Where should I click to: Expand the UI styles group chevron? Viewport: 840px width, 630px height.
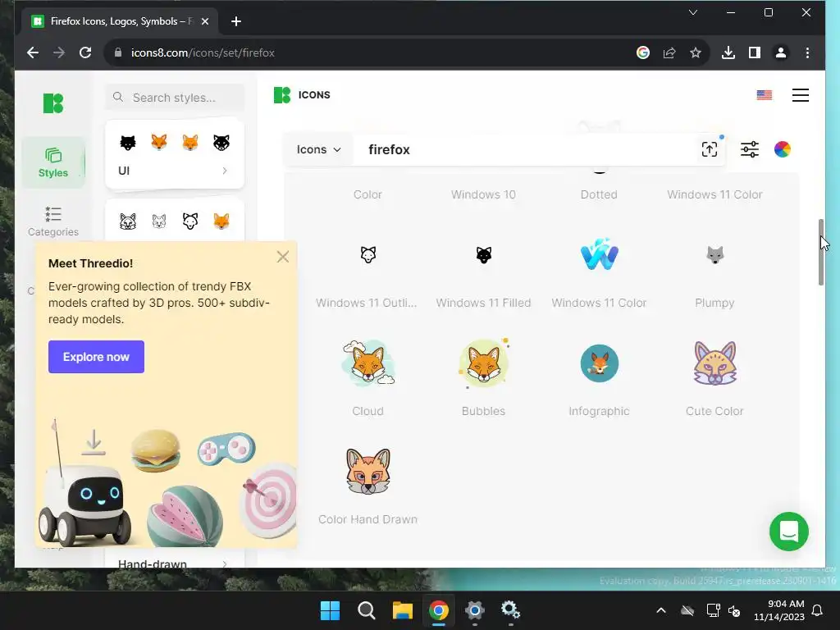(x=225, y=171)
